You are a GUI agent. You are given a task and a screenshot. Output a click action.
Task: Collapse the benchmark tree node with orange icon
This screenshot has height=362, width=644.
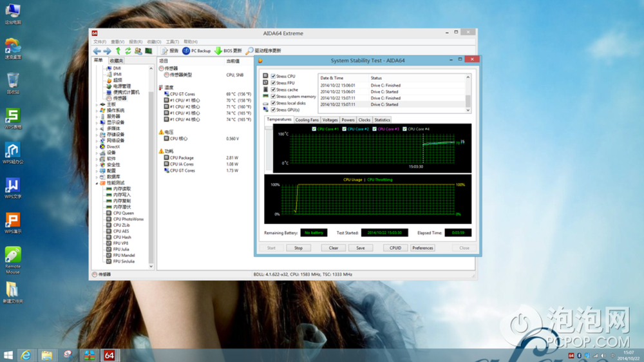coord(97,183)
